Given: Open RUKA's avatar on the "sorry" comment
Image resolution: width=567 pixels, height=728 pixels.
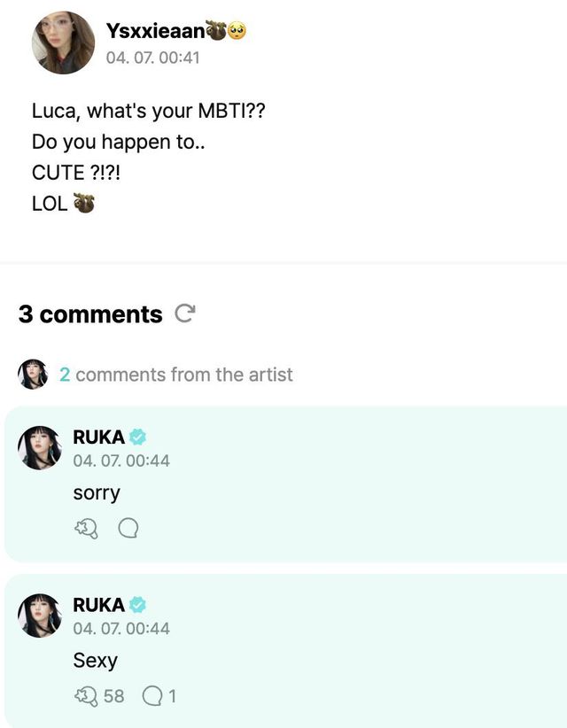Looking at the screenshot, I should (x=40, y=448).
